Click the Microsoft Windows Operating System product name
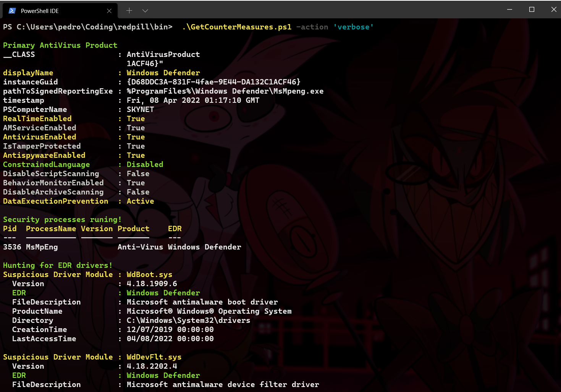The height and width of the screenshot is (392, 561). 209,311
